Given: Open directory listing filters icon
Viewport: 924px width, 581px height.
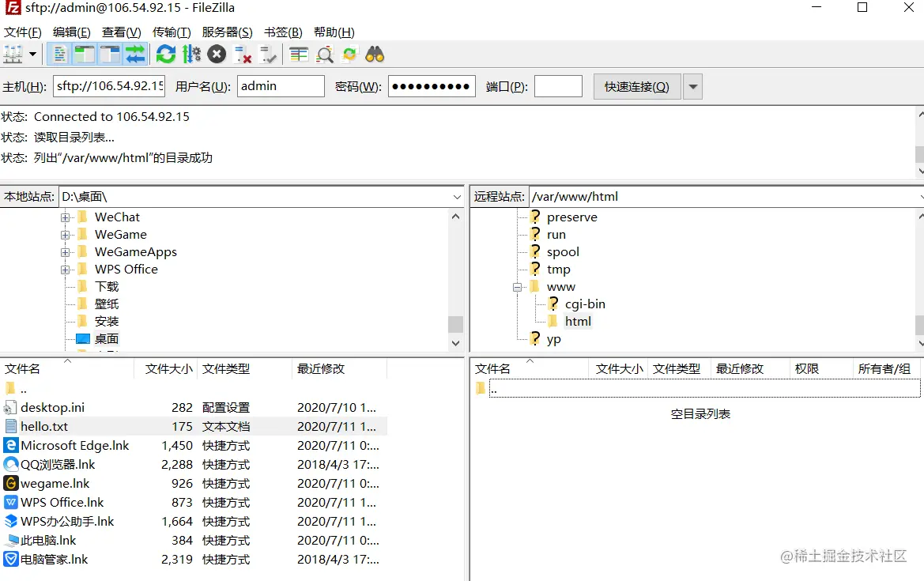Looking at the screenshot, I should click(x=299, y=55).
